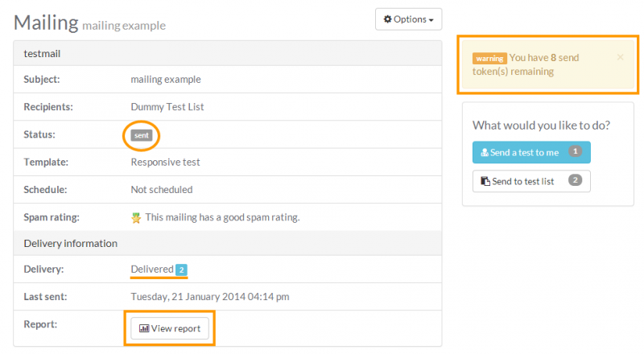Select the Responsive test template value
644x354 pixels.
point(165,162)
